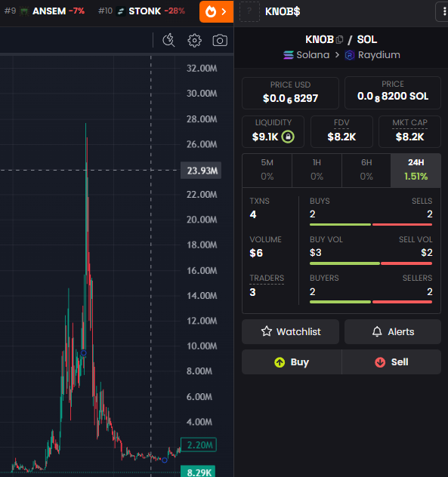Take a chart snapshot with camera icon
Screen dimensions: 448x477
click(x=220, y=41)
